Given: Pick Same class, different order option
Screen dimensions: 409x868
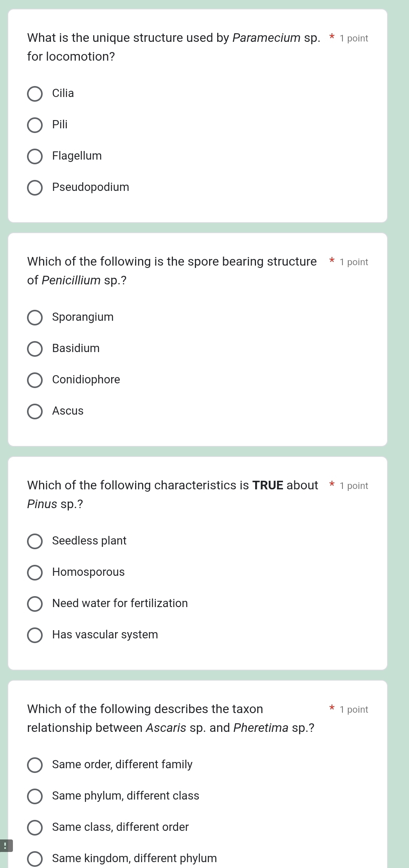Looking at the screenshot, I should [x=35, y=827].
